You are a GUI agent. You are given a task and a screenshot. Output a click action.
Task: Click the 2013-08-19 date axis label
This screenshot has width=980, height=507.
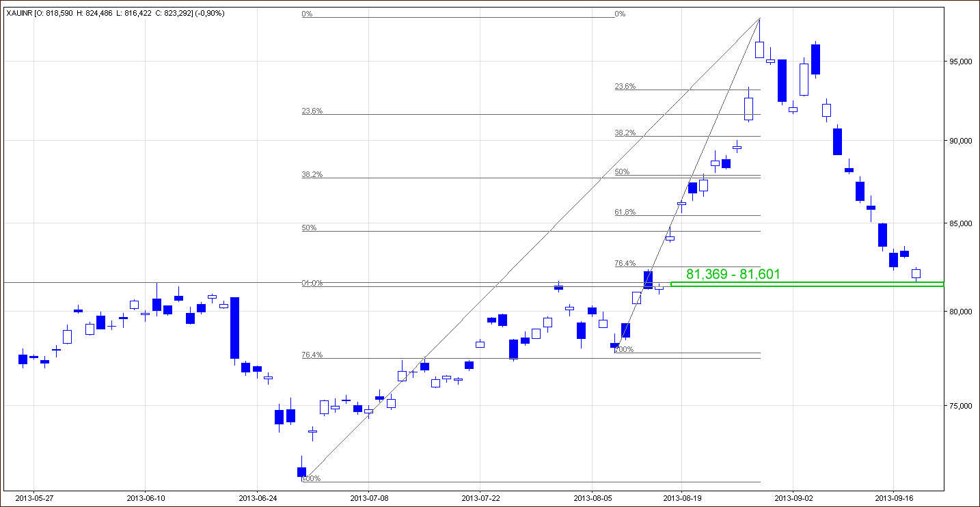tap(681, 497)
